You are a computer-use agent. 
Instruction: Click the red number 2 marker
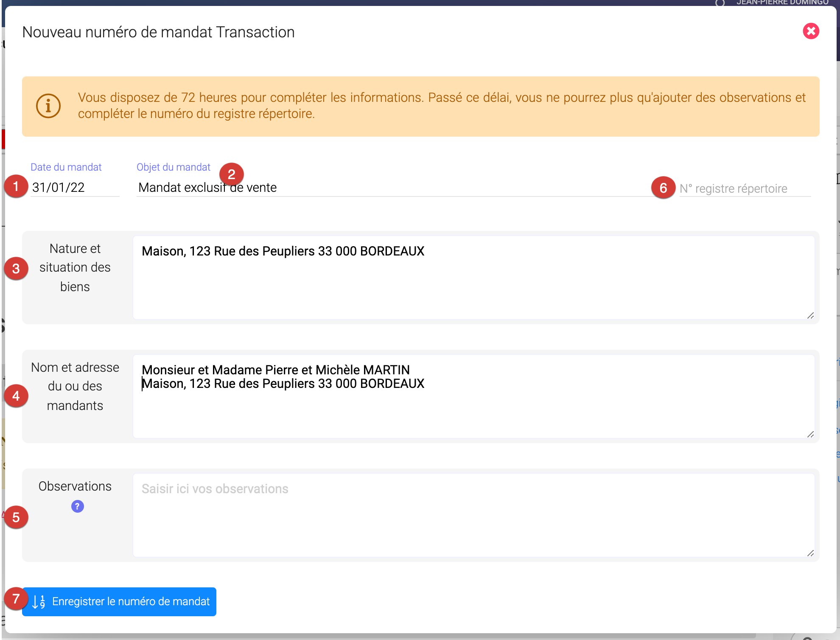point(231,174)
